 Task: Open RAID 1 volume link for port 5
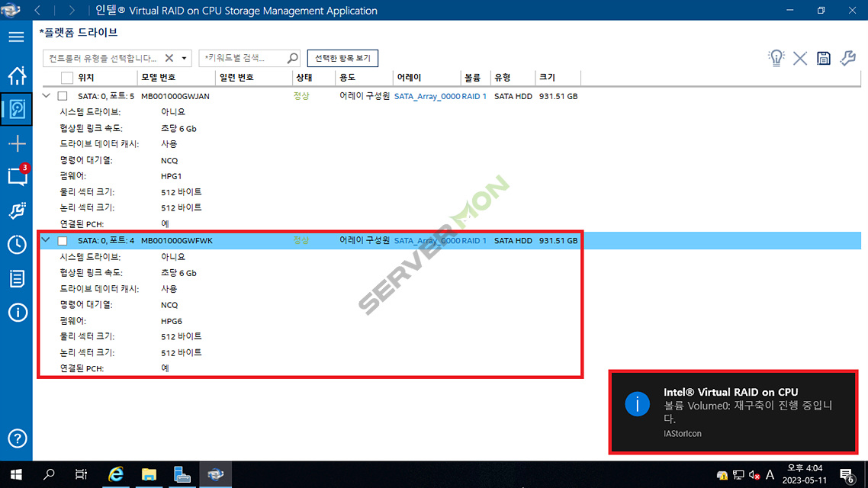474,96
